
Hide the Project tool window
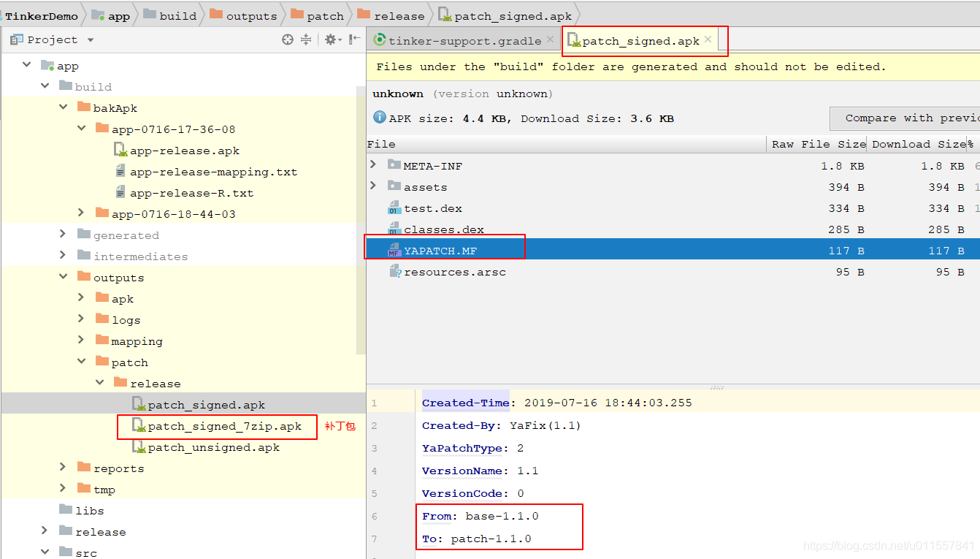click(354, 39)
